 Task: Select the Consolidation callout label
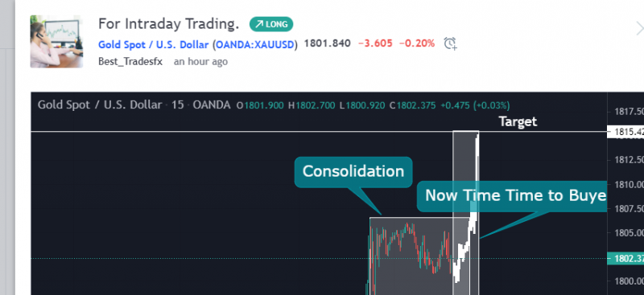pos(353,171)
